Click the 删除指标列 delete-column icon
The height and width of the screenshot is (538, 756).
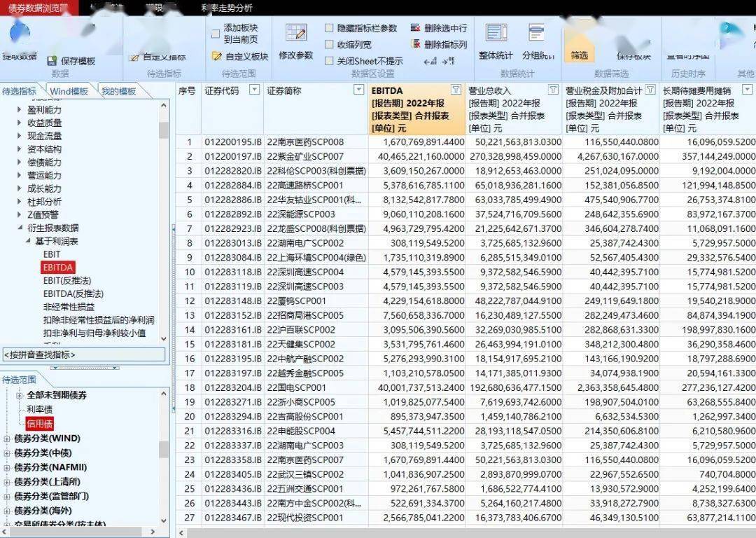coord(417,45)
